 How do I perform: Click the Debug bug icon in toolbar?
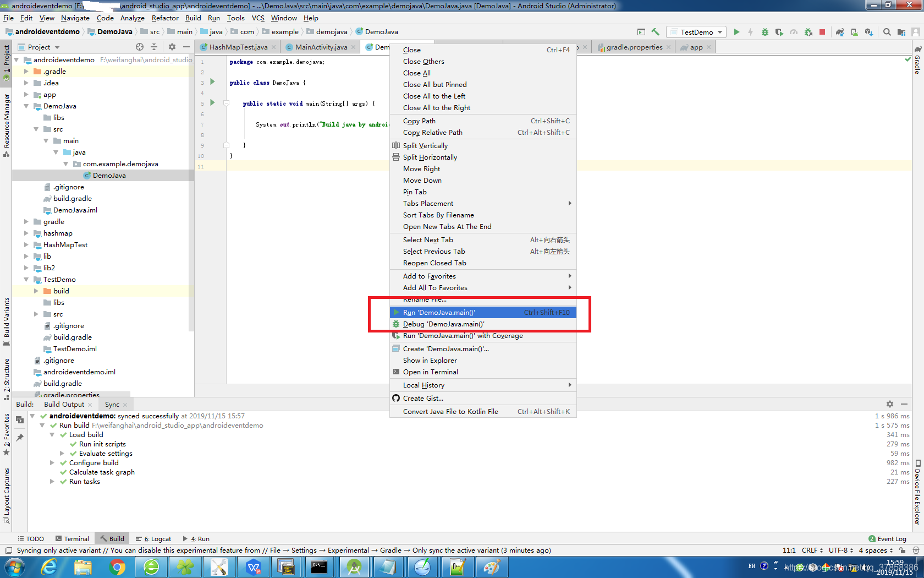(765, 32)
